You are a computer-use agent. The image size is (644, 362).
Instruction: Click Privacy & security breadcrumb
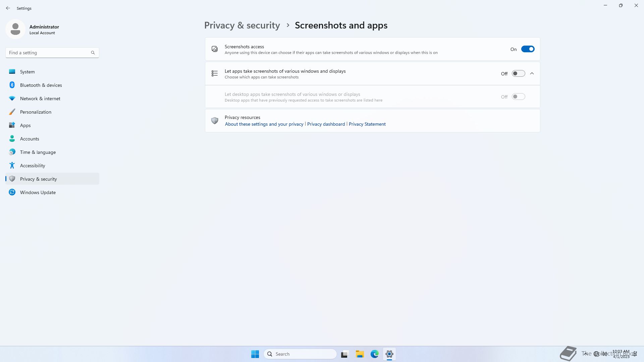242,25
